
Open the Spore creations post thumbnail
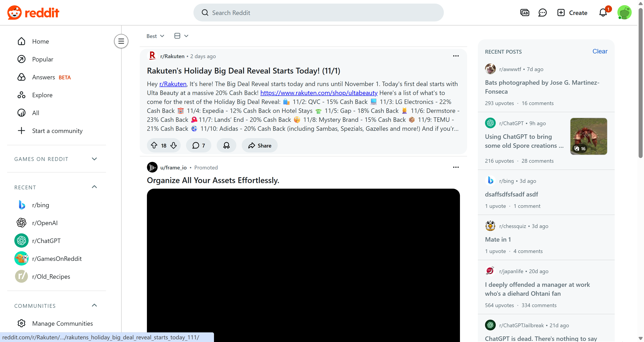[588, 136]
